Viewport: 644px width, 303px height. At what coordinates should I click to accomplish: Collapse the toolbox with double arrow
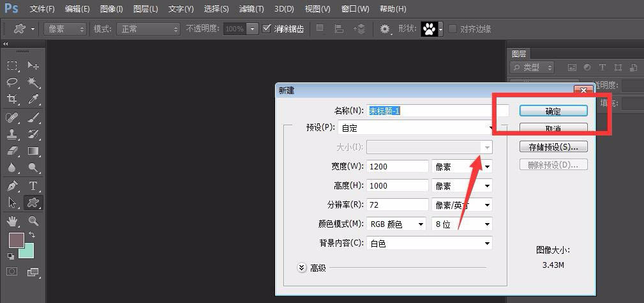pyautogui.click(x=5, y=43)
